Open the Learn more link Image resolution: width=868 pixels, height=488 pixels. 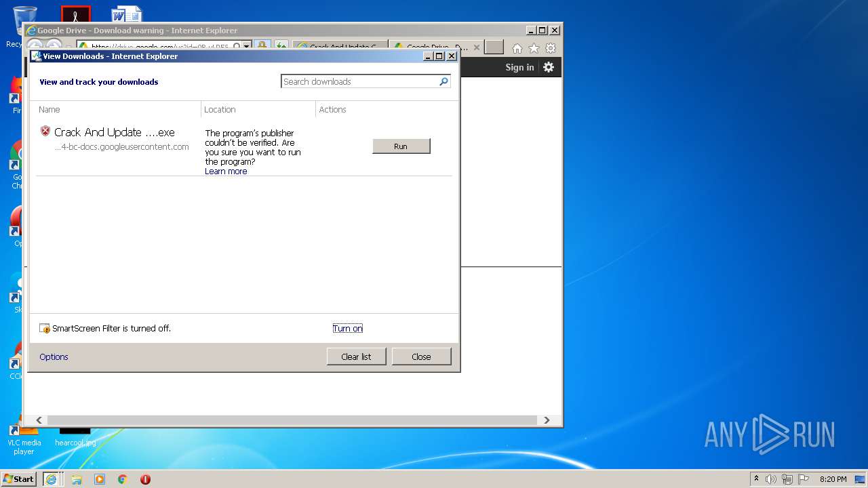[x=226, y=171]
